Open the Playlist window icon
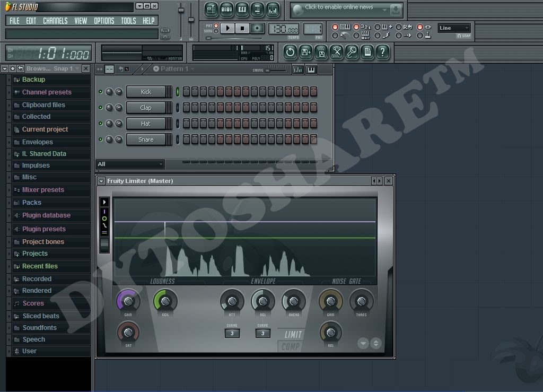The width and height of the screenshot is (543, 392). (211, 10)
